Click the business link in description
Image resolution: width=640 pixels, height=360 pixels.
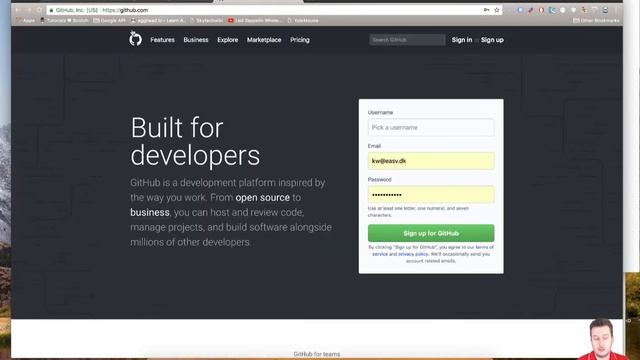pyautogui.click(x=150, y=212)
